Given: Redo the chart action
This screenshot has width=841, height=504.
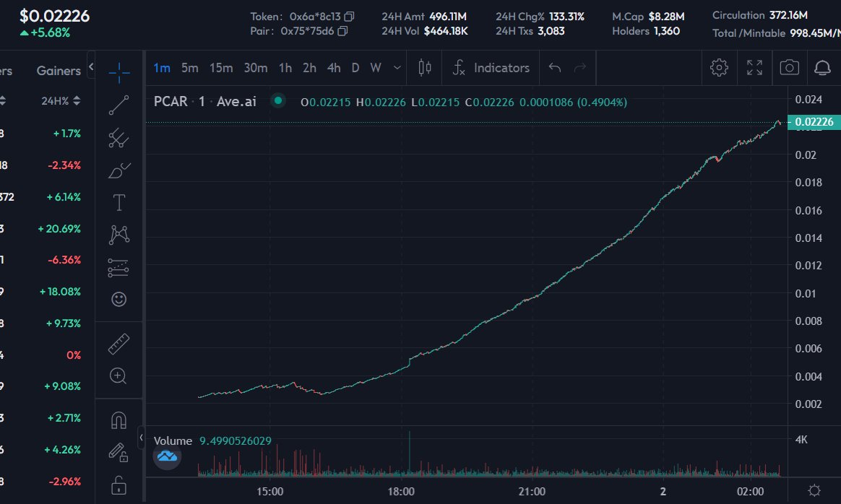Looking at the screenshot, I should tap(580, 68).
